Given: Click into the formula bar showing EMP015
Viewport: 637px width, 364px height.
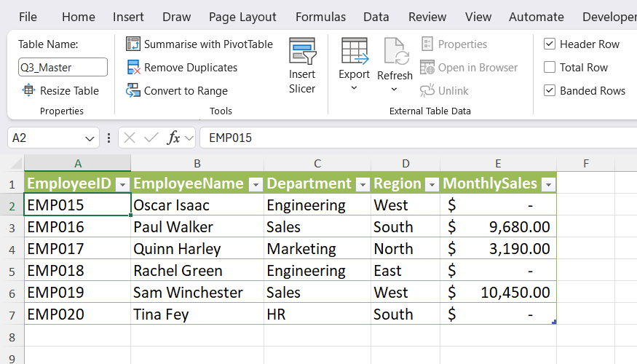Looking at the screenshot, I should (419, 138).
